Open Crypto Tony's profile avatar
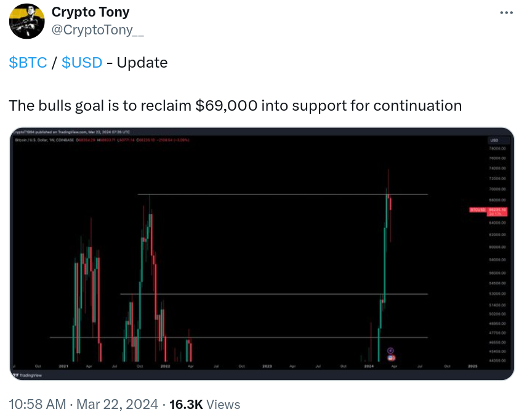Image resolution: width=519 pixels, height=420 pixels. pos(27,22)
